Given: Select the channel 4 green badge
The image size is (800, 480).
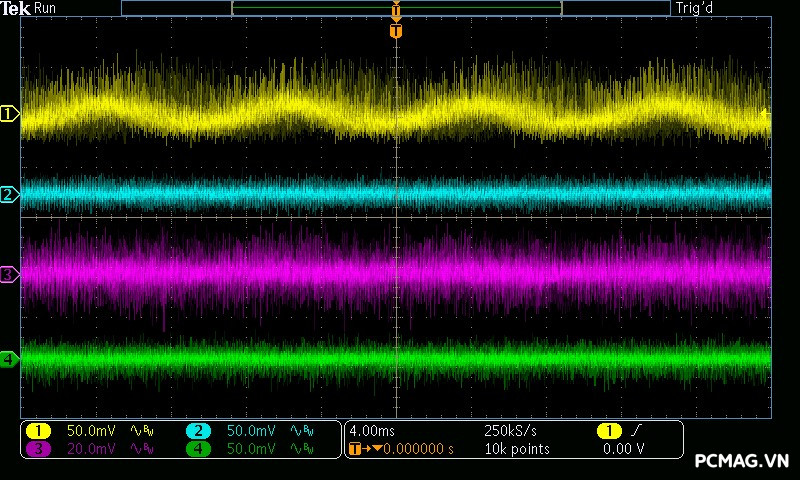Looking at the screenshot, I should click(x=198, y=449).
